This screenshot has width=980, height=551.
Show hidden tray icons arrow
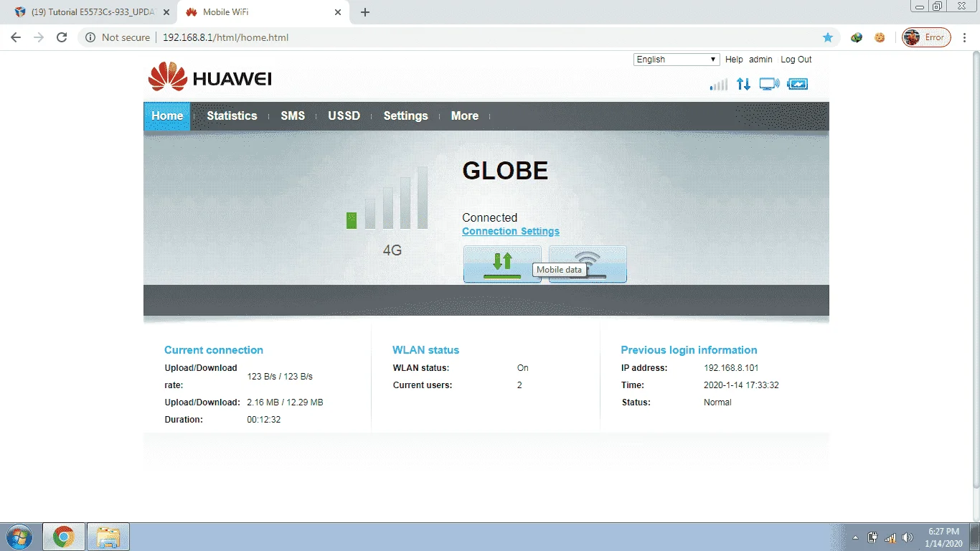point(855,537)
